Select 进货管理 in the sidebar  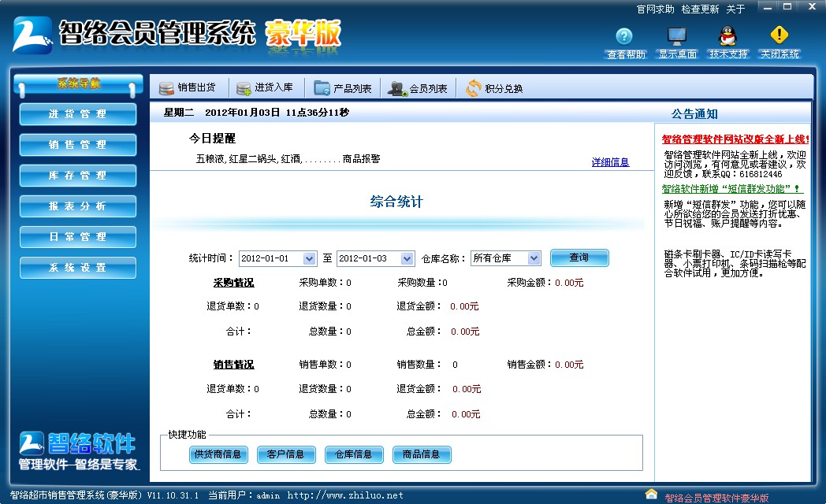coord(77,114)
